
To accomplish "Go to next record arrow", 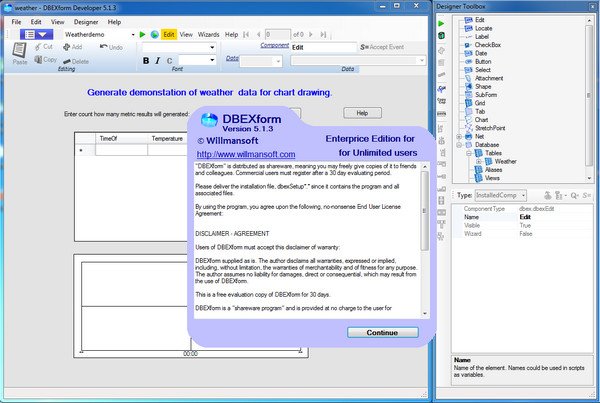I will click(311, 34).
